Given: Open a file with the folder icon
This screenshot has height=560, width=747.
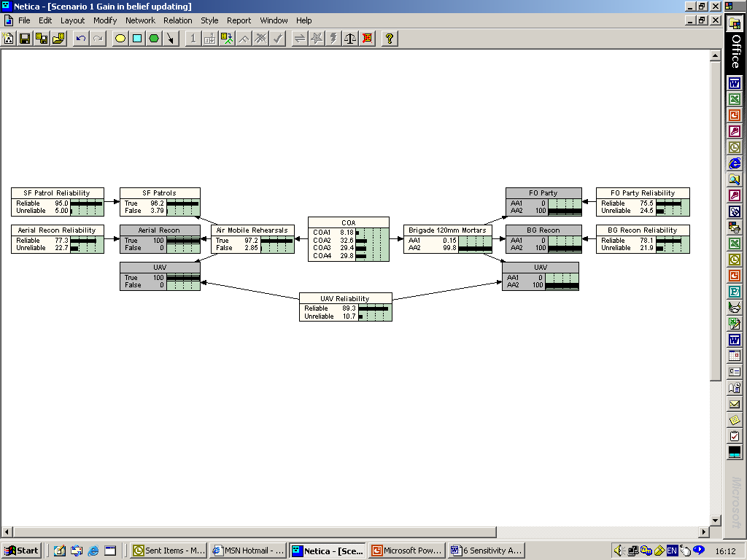Looking at the screenshot, I should click(58, 39).
